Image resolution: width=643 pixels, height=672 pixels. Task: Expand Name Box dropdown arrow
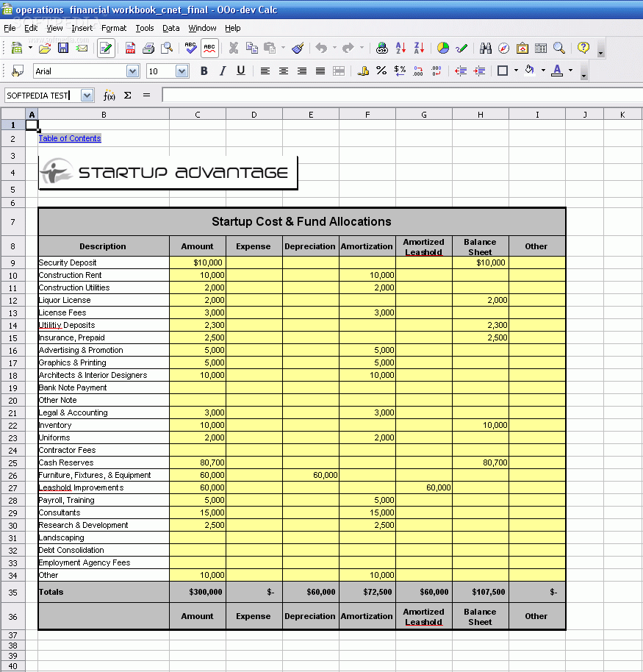(x=87, y=95)
